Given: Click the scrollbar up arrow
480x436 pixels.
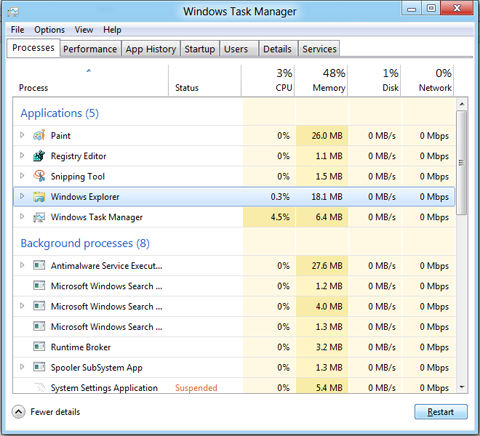Looking at the screenshot, I should [x=462, y=104].
